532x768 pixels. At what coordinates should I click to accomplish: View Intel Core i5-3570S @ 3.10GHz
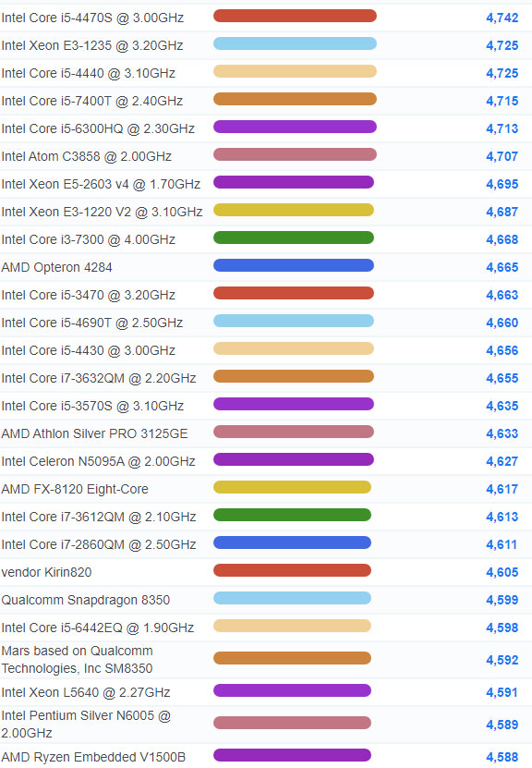coord(92,406)
